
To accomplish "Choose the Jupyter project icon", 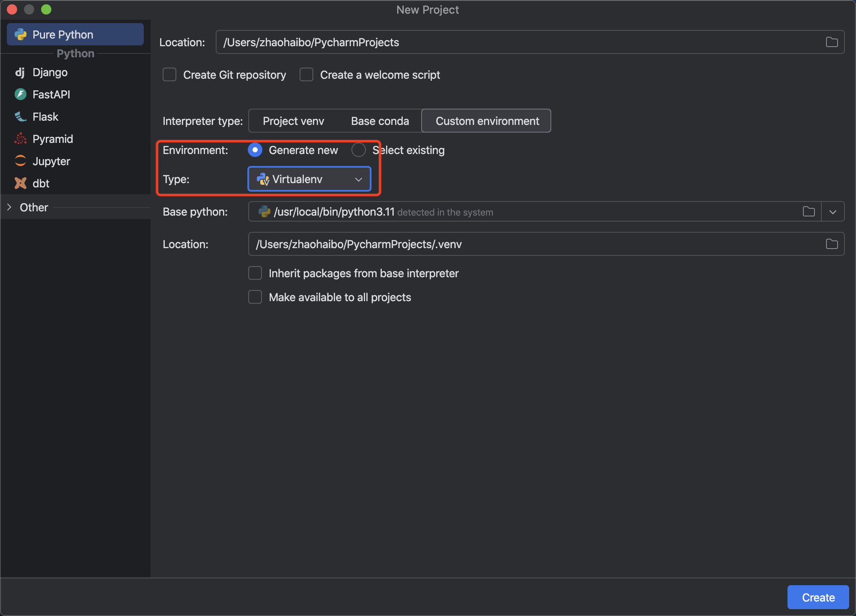I will (x=20, y=161).
